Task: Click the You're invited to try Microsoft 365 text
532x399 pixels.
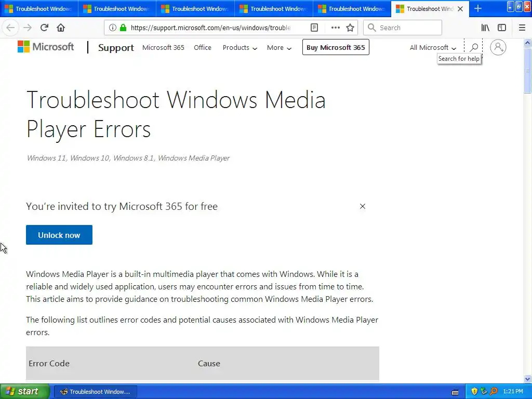Action: pos(122,206)
